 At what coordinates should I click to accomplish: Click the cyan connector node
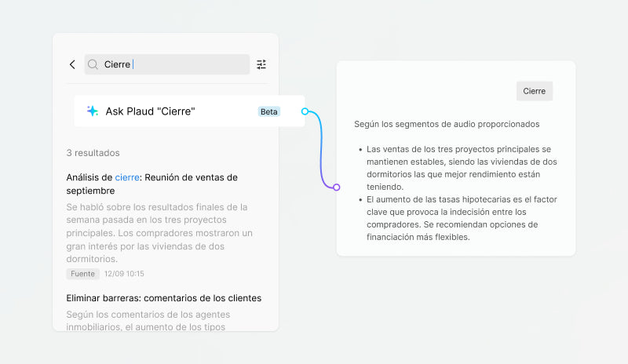305,111
